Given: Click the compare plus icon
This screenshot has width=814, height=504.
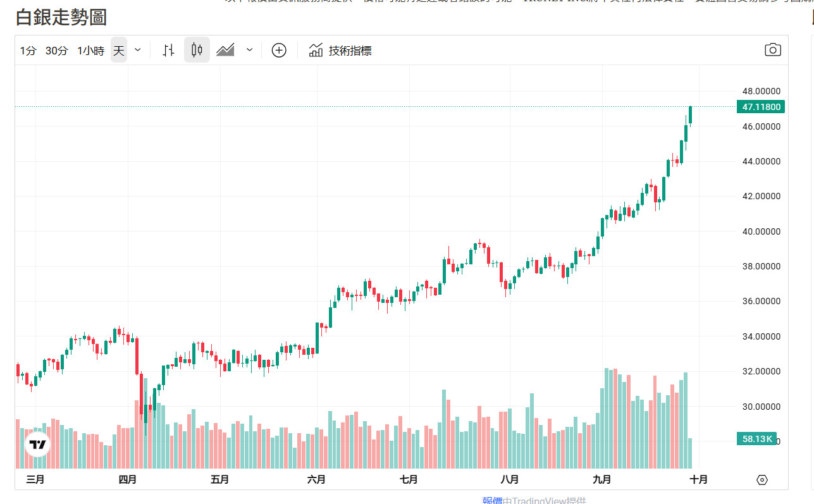Looking at the screenshot, I should 279,49.
